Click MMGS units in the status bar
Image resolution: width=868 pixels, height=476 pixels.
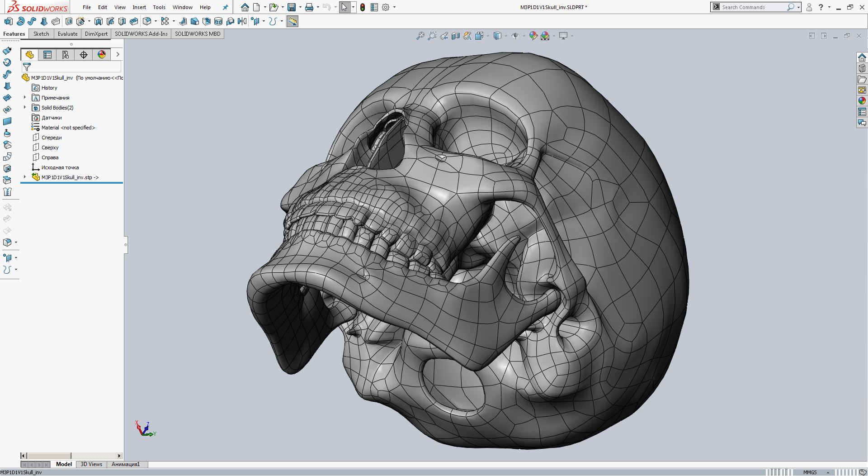(811, 472)
